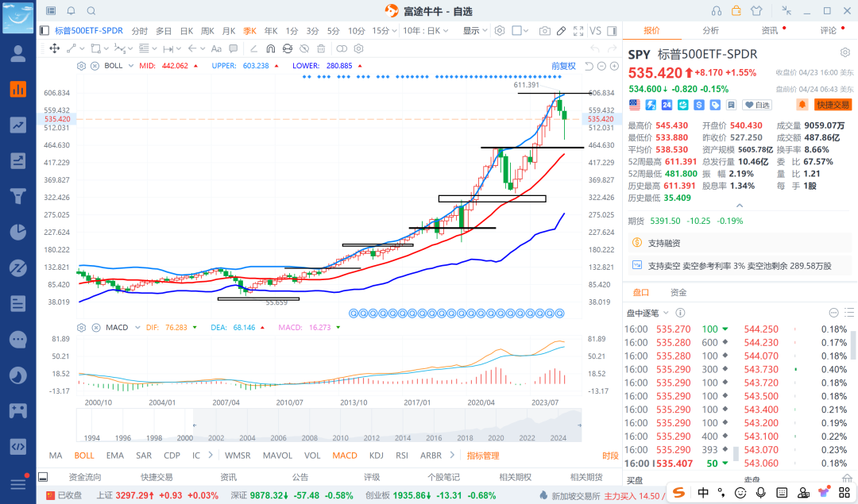Open the layout square dropdown

(x=520, y=31)
